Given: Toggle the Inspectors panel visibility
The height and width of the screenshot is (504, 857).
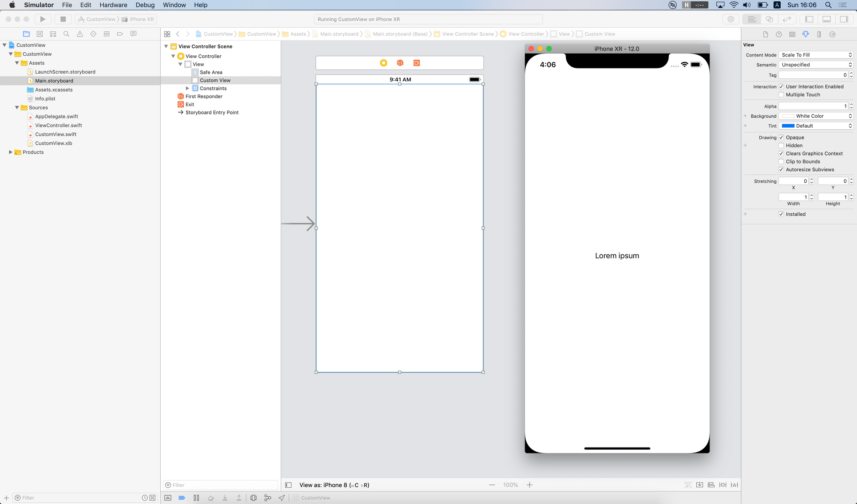Looking at the screenshot, I should pyautogui.click(x=844, y=19).
